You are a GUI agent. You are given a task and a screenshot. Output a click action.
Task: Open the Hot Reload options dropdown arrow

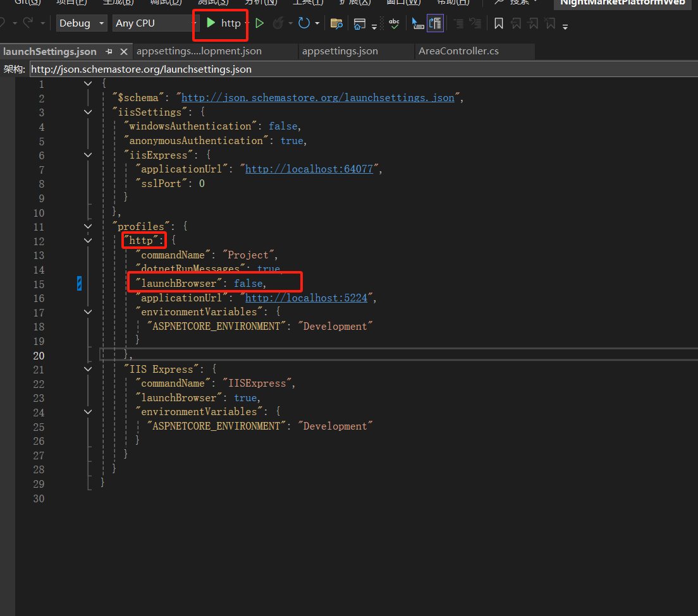pyautogui.click(x=290, y=23)
